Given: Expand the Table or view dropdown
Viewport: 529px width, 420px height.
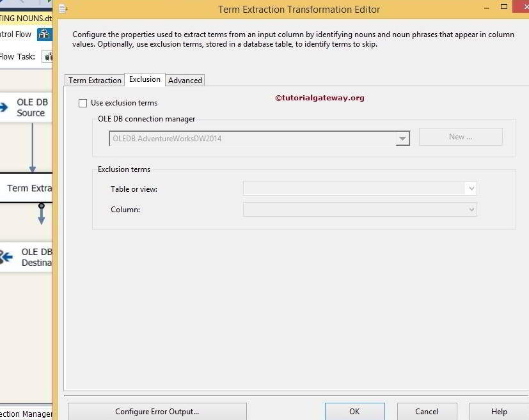Looking at the screenshot, I should coord(471,188).
